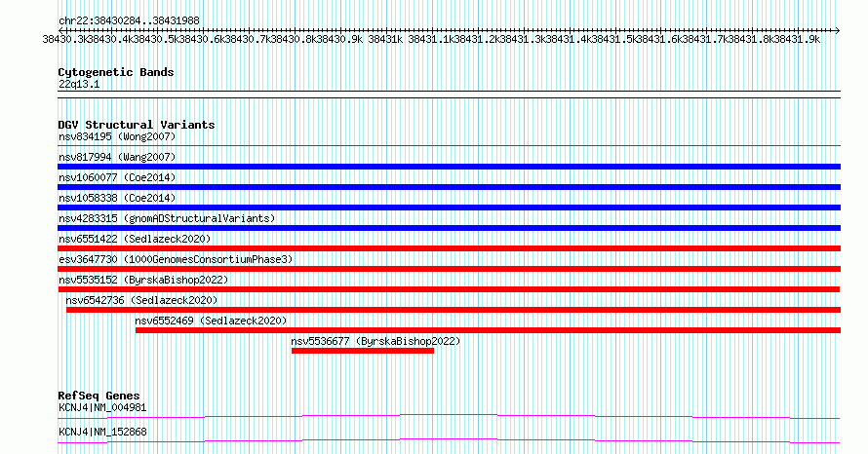Open the first nsv6551422 (Sedlazeck2020) label
Image resolution: width=868 pixels, height=454 pixels.
135,239
